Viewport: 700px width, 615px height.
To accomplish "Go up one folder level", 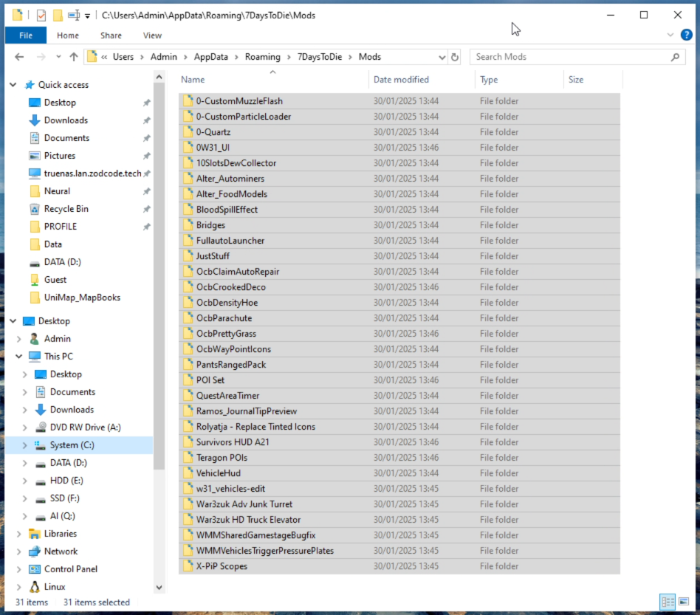I will tap(74, 57).
